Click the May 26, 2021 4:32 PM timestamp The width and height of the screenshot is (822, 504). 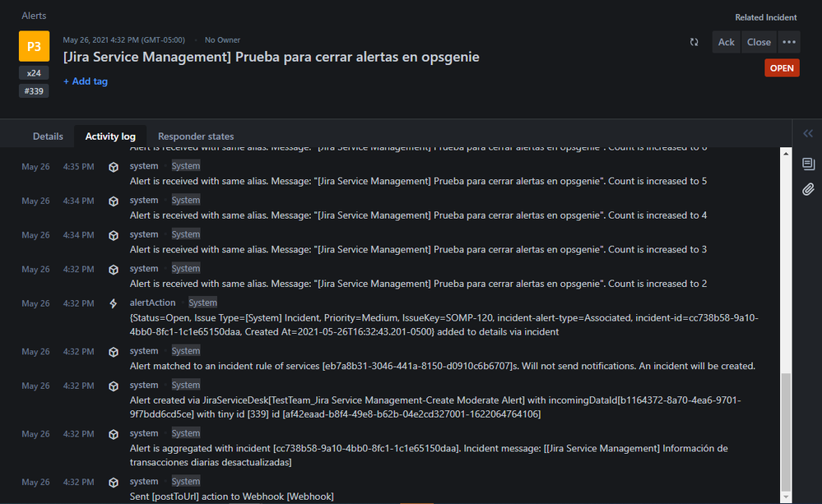point(123,39)
